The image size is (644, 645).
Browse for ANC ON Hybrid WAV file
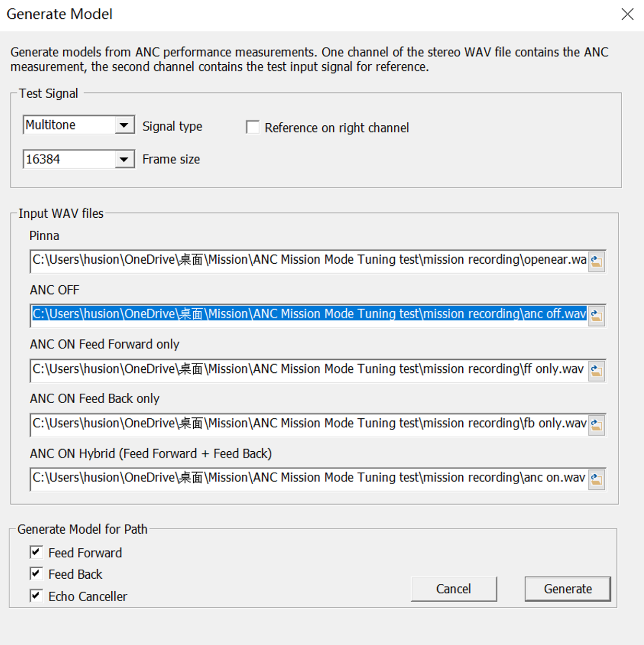pos(596,479)
